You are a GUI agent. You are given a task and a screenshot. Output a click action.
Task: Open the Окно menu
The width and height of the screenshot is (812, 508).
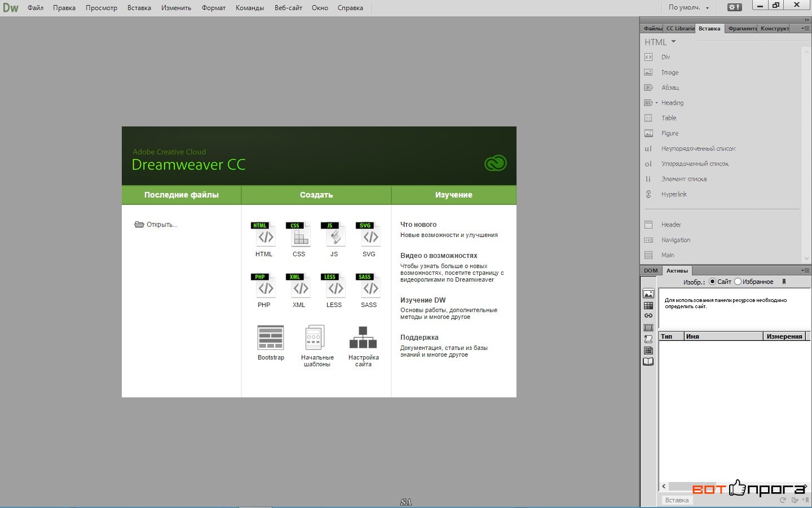click(320, 8)
